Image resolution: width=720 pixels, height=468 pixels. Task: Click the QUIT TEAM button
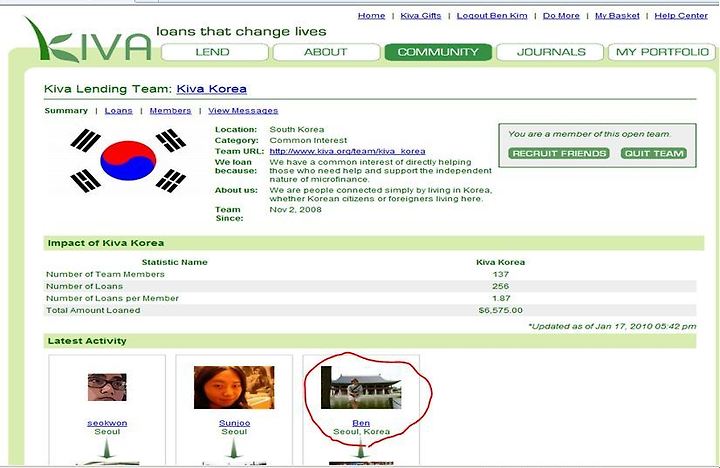tap(654, 153)
